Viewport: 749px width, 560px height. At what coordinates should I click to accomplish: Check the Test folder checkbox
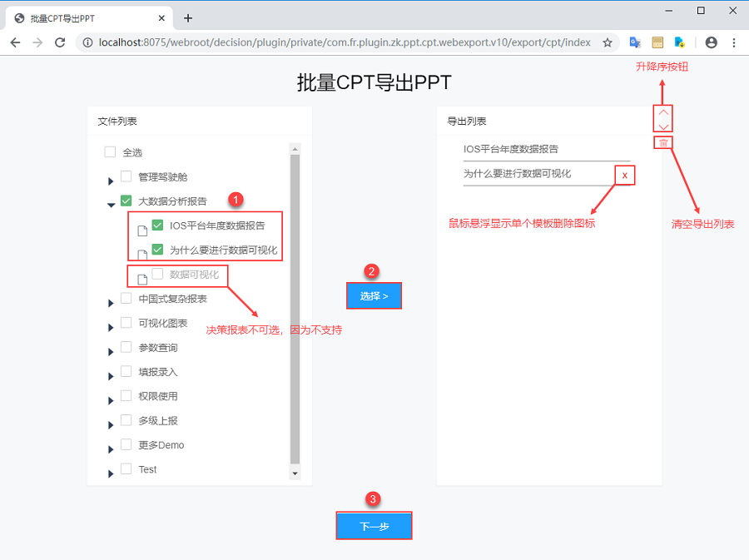[x=126, y=468]
